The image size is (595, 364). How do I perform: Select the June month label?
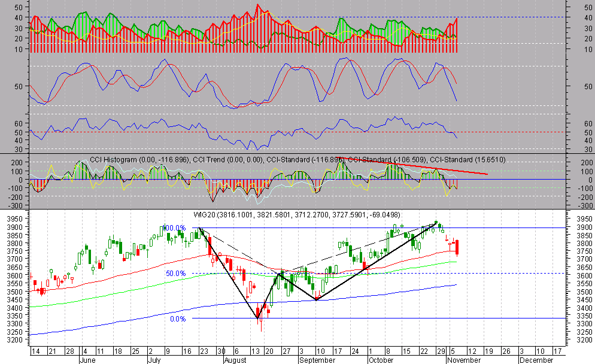tap(88, 360)
